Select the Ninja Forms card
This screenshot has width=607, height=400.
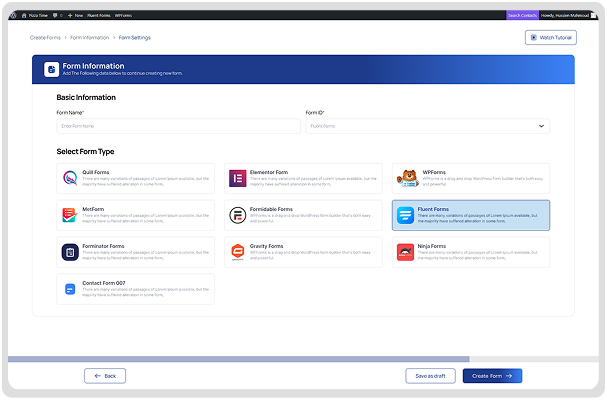(471, 252)
